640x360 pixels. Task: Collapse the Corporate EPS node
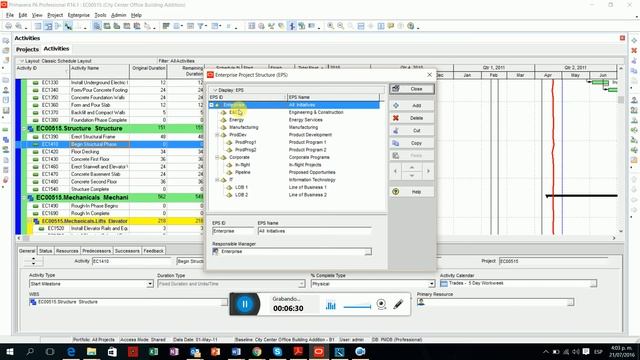(x=217, y=157)
